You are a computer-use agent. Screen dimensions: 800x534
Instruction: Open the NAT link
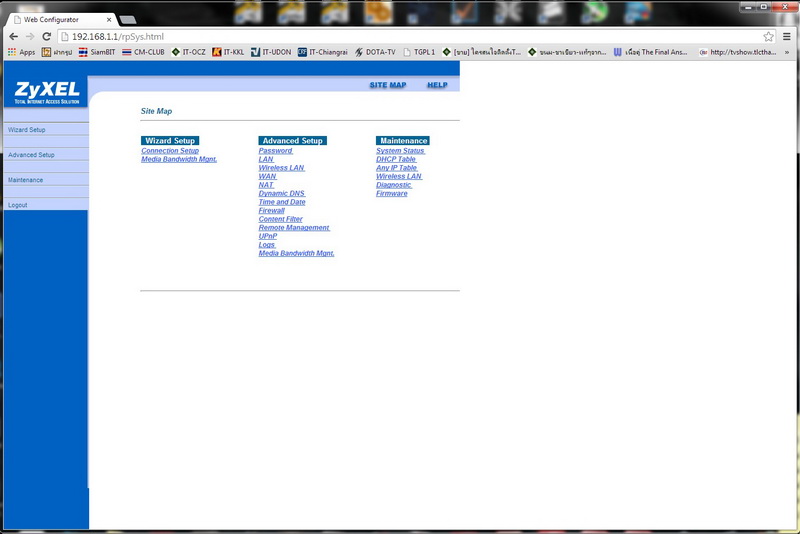(266, 185)
